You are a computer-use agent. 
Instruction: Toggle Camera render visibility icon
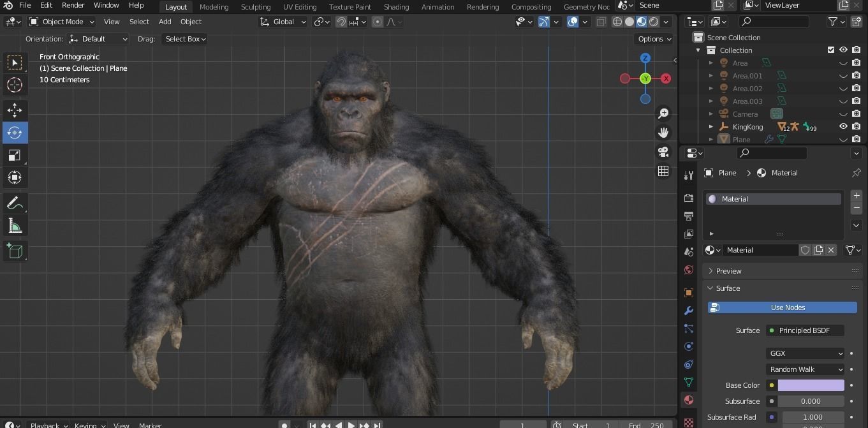point(856,114)
